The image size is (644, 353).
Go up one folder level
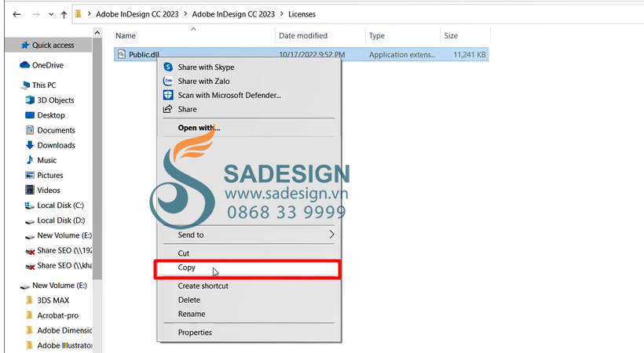click(x=64, y=14)
